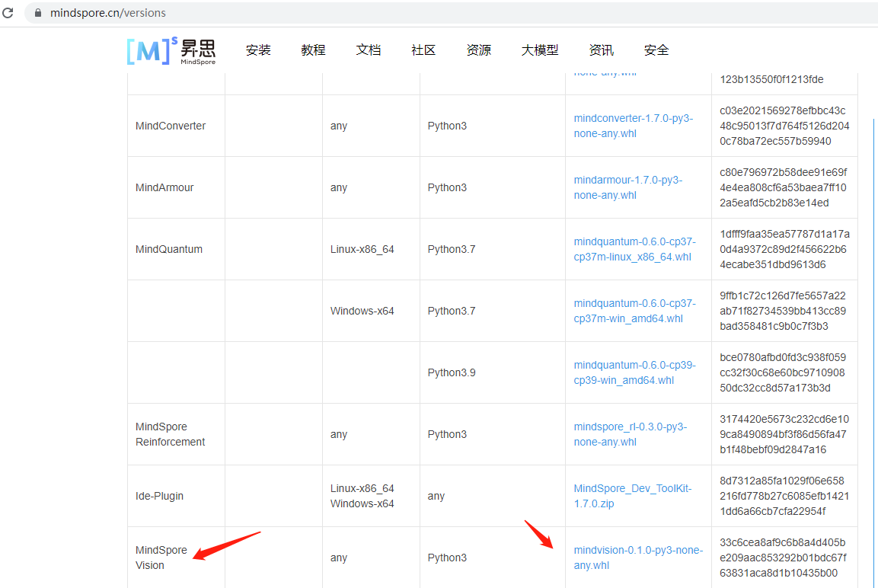Open the 社区 menu

(423, 50)
